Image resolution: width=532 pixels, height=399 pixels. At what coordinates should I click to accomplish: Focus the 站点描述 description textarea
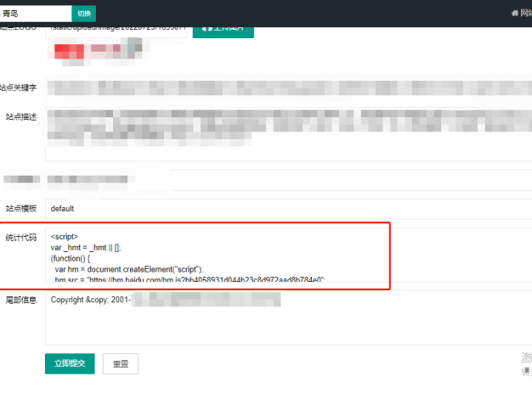[289, 133]
